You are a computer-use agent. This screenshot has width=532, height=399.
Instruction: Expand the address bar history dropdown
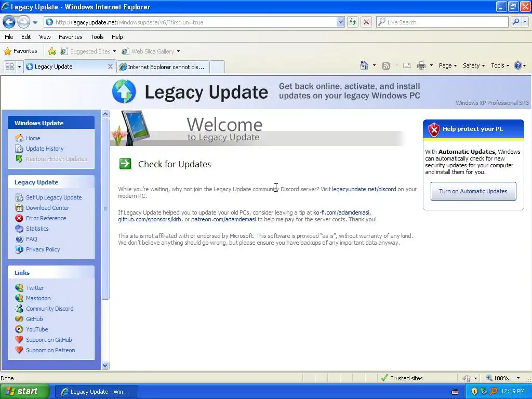tap(340, 22)
